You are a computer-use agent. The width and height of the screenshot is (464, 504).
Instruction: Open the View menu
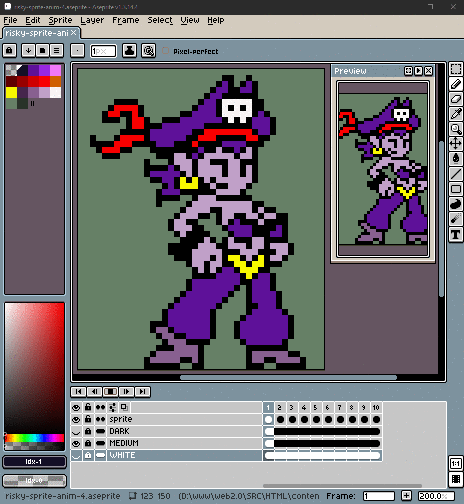coord(190,20)
